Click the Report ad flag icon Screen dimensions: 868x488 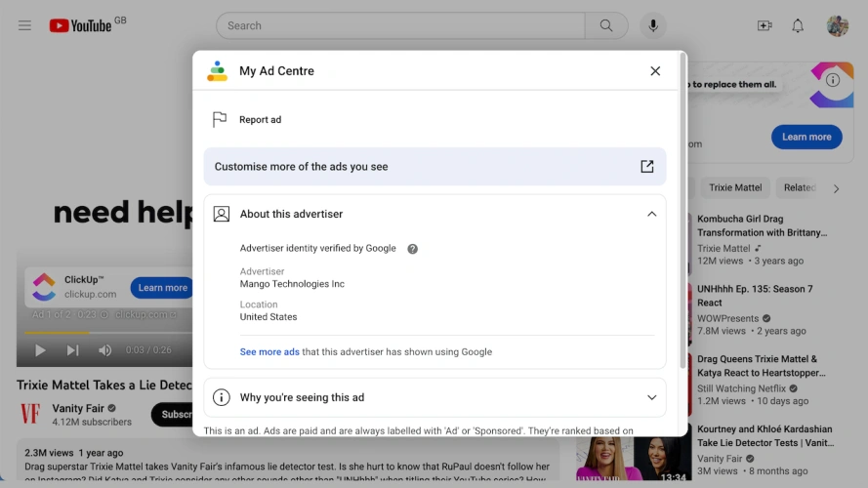(x=220, y=120)
